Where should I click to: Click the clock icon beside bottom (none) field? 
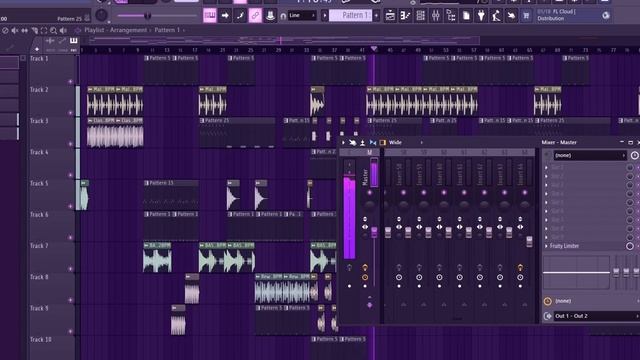tap(547, 301)
